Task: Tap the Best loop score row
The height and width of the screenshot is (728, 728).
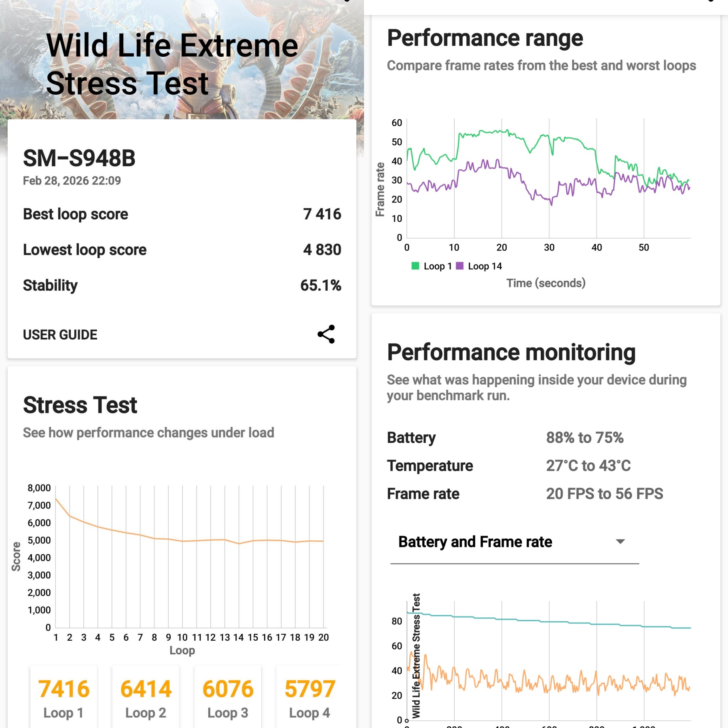Action: point(182,214)
